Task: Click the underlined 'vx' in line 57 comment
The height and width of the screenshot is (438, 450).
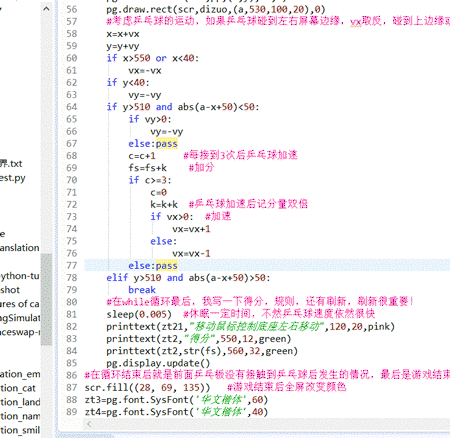Action: point(356,22)
